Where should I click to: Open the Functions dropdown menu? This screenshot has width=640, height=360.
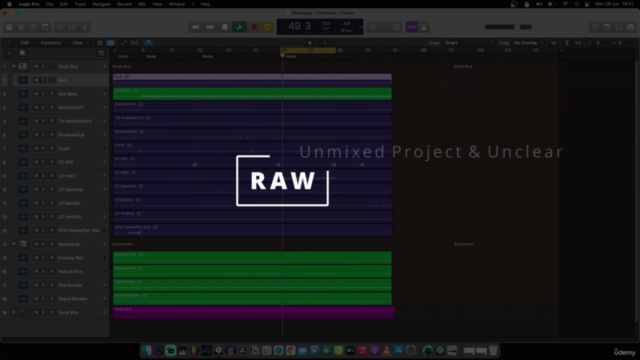tap(53, 43)
